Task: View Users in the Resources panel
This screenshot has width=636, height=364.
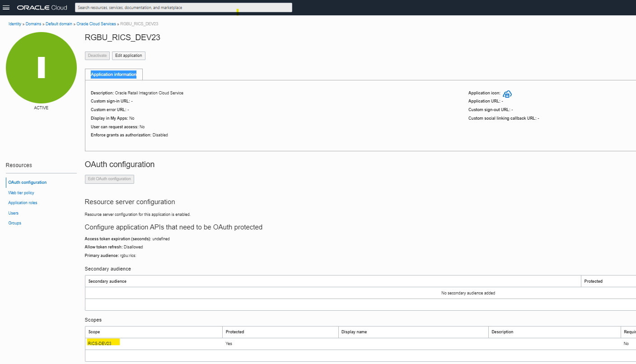Action: tap(13, 213)
